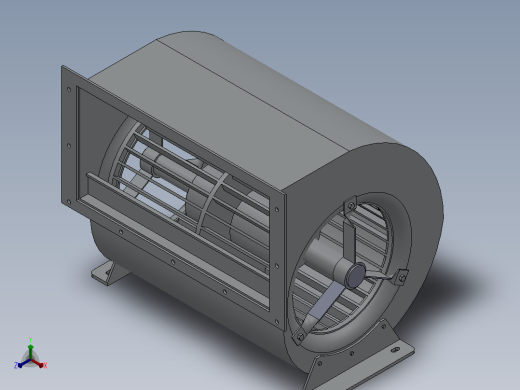Click the red X axis of orientation triad

point(38,363)
